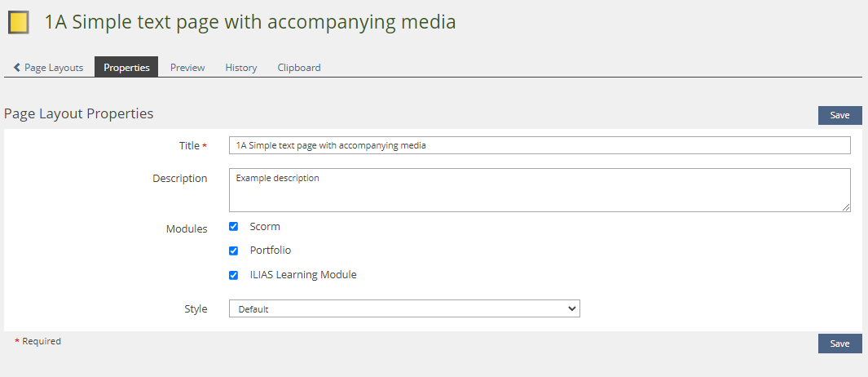Uncheck the Scorm module checkbox

(x=234, y=226)
